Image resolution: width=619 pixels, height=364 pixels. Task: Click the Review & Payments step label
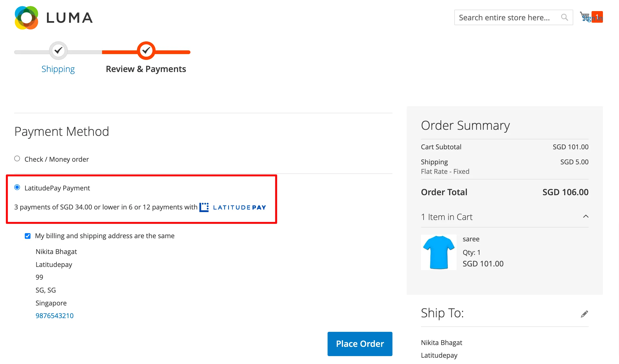(x=146, y=69)
